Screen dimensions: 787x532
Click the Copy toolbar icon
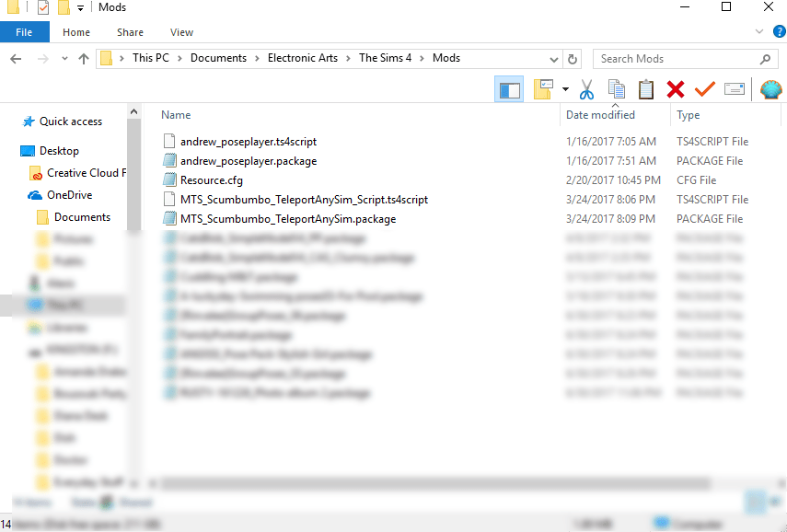point(617,89)
